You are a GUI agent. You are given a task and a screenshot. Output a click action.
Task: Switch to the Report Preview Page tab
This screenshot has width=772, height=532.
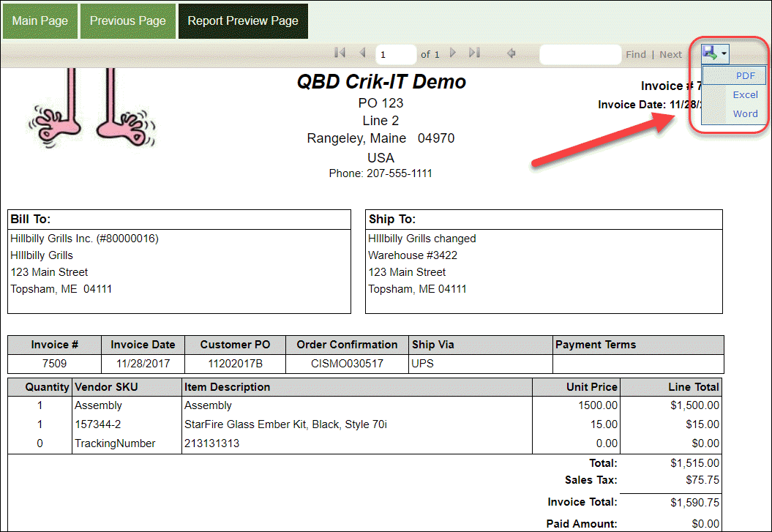click(242, 20)
